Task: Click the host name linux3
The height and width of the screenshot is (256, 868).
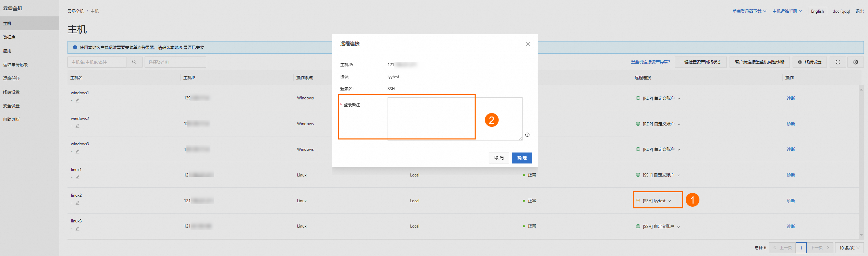Action: click(76, 221)
